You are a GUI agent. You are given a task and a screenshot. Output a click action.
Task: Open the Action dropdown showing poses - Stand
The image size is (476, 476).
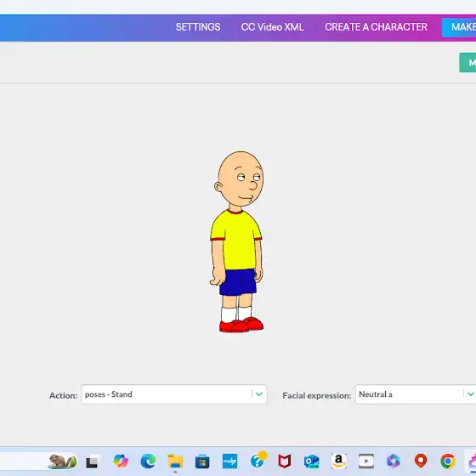pos(174,394)
